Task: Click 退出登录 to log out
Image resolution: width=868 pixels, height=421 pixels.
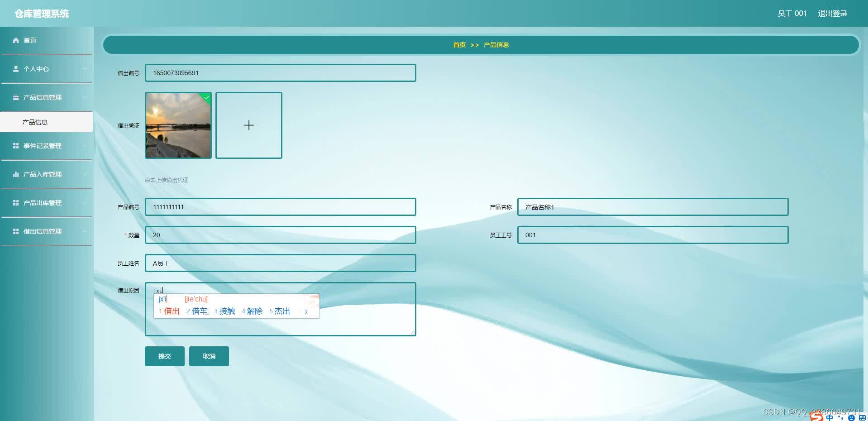Action: (833, 14)
